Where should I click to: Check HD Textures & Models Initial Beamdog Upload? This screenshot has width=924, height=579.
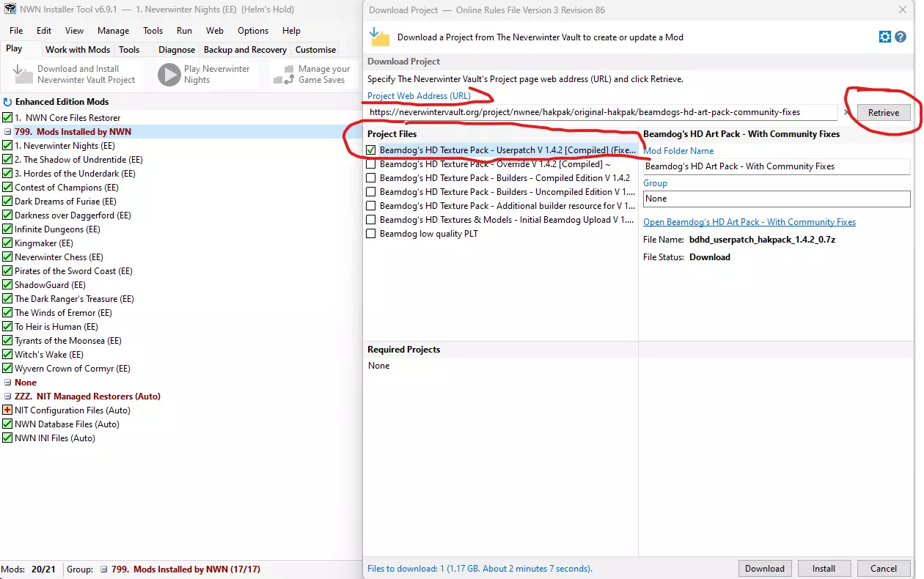(371, 220)
